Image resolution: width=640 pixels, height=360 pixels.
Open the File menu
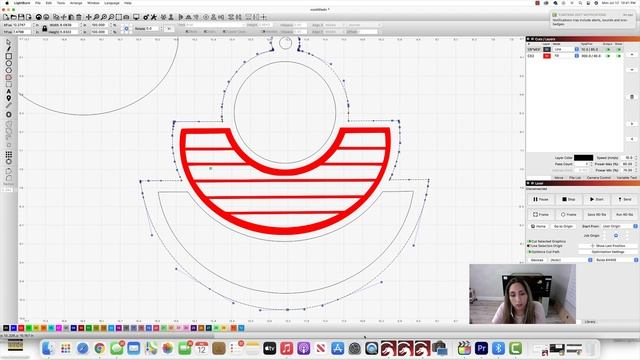[38, 3]
